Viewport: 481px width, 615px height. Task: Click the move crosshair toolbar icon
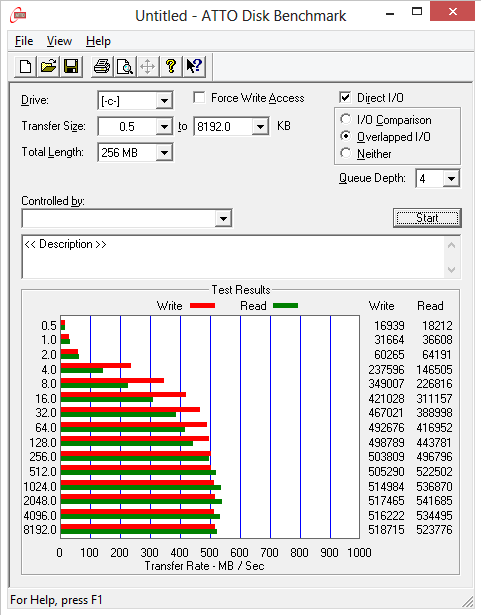click(x=148, y=66)
